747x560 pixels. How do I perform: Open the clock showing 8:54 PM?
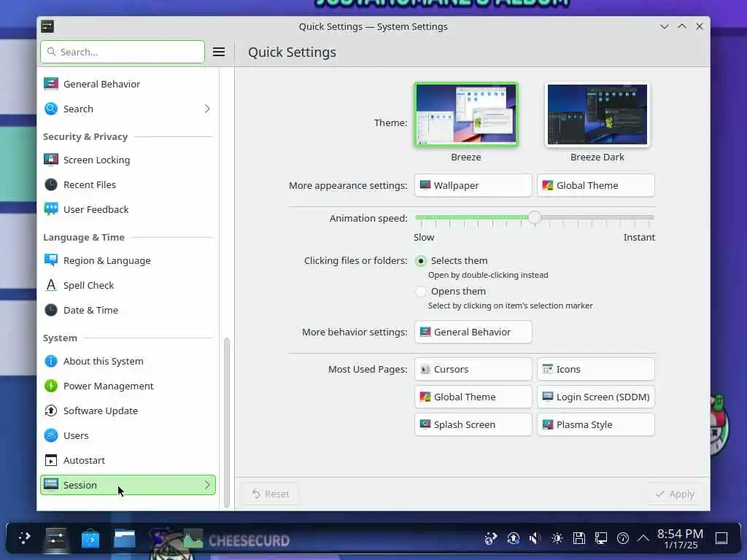[681, 539]
